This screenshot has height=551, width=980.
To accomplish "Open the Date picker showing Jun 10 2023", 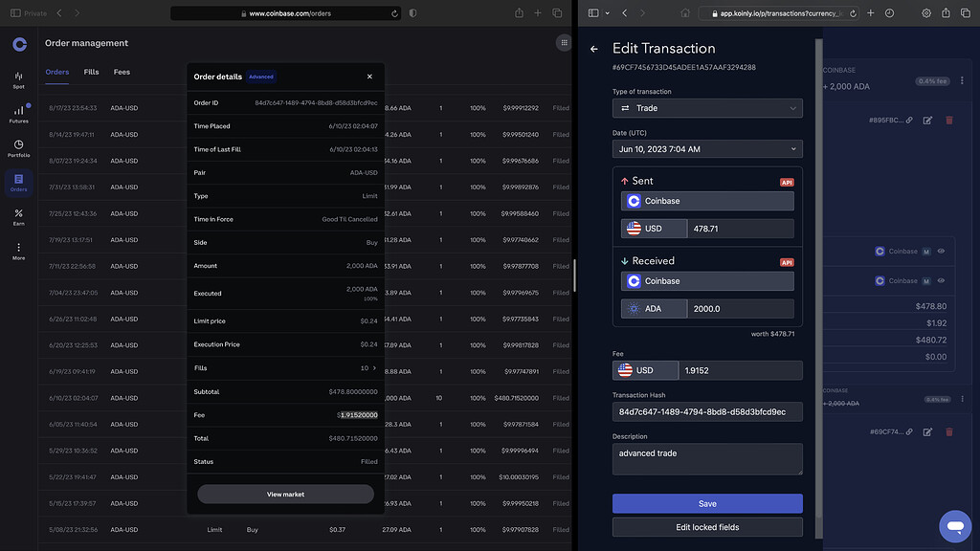I will tap(706, 148).
